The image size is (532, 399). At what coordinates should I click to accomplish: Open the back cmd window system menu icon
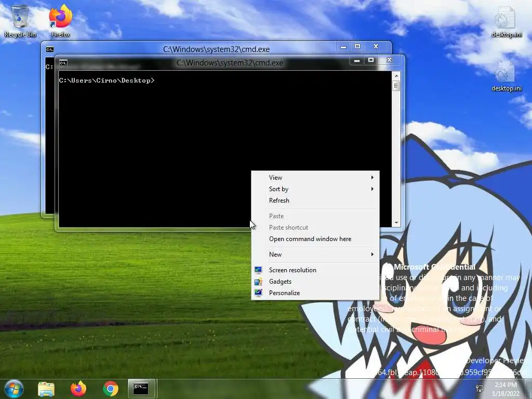tap(50, 49)
